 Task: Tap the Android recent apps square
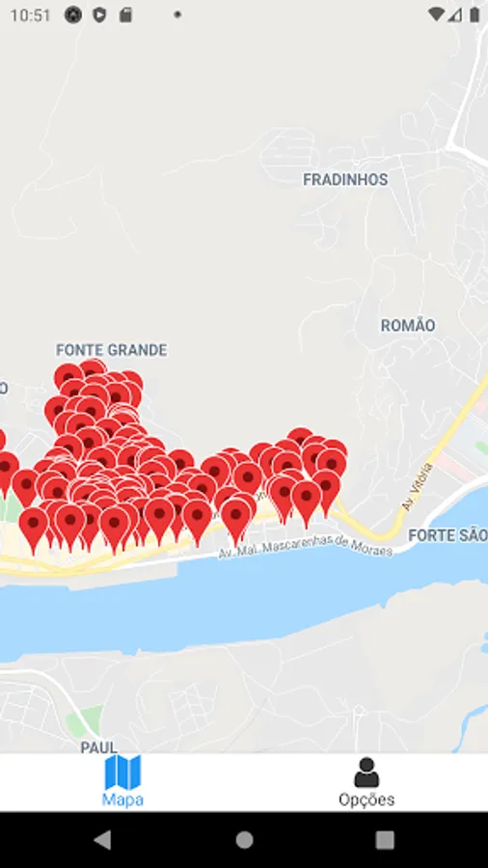(x=385, y=840)
